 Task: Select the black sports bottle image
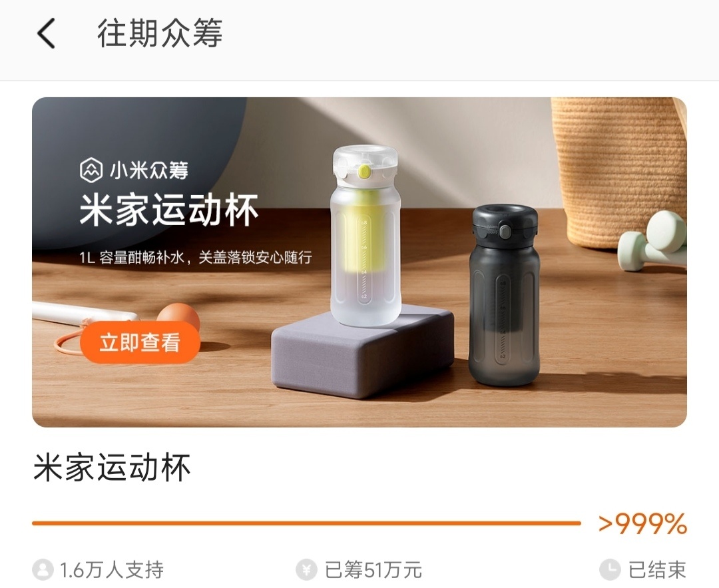click(504, 295)
